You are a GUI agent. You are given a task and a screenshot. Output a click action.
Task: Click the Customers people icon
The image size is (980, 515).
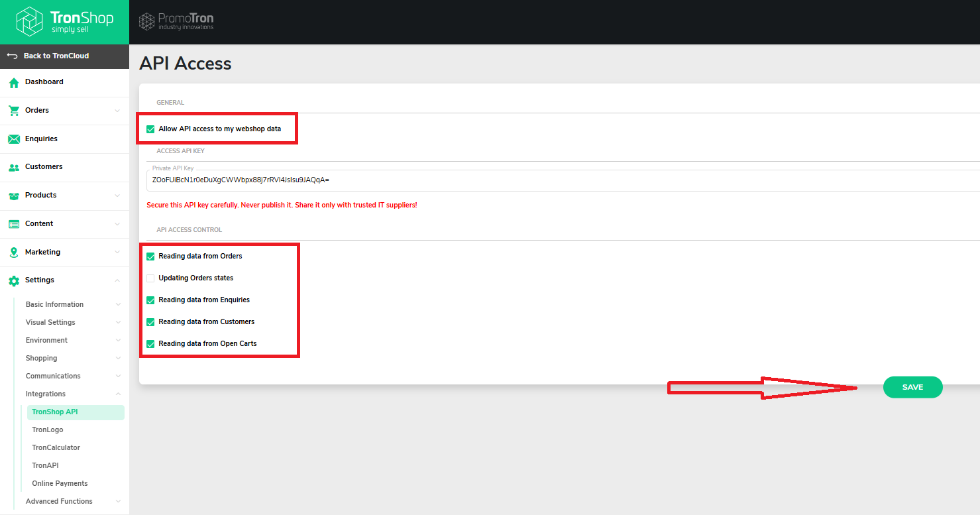pyautogui.click(x=13, y=168)
